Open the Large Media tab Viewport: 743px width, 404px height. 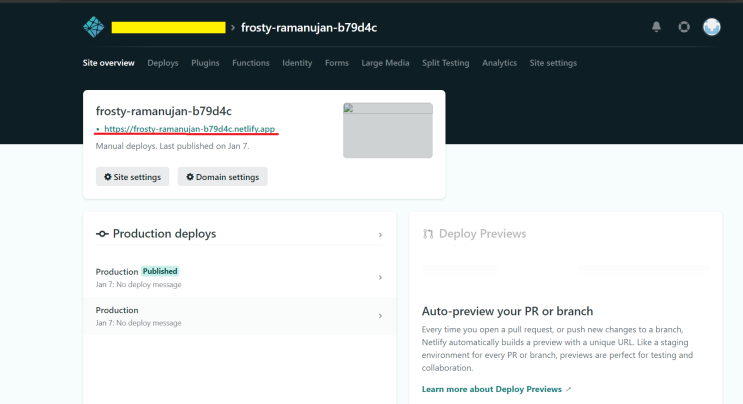385,63
